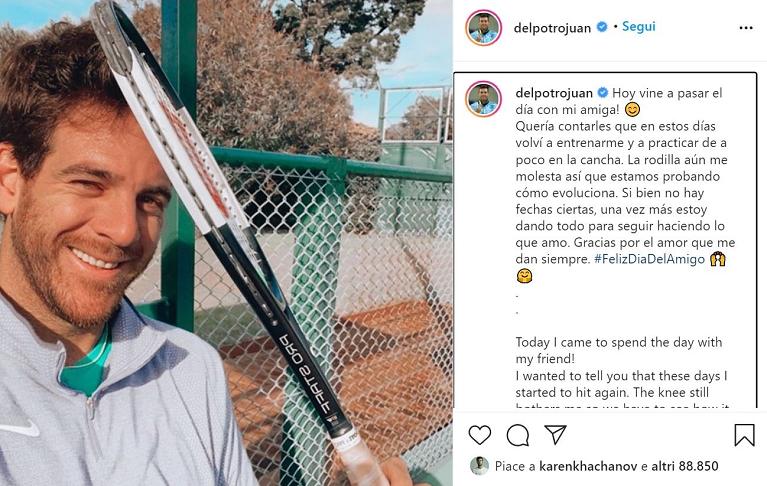The width and height of the screenshot is (767, 486).
Task: Open the #FelizDiaDelAmigo hashtag
Action: [650, 259]
